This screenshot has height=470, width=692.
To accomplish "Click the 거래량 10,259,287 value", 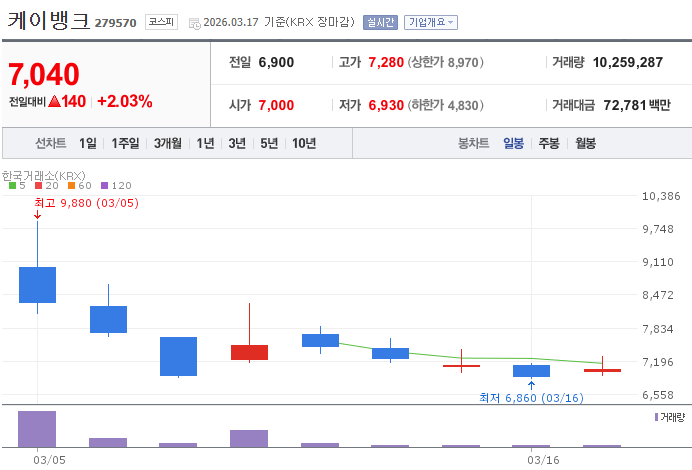I will (628, 62).
